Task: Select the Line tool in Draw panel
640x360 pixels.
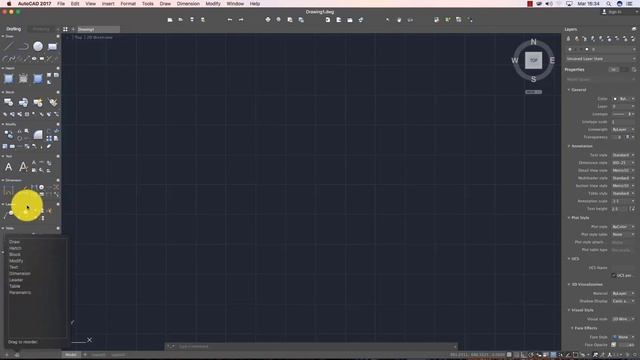Action: click(9, 46)
